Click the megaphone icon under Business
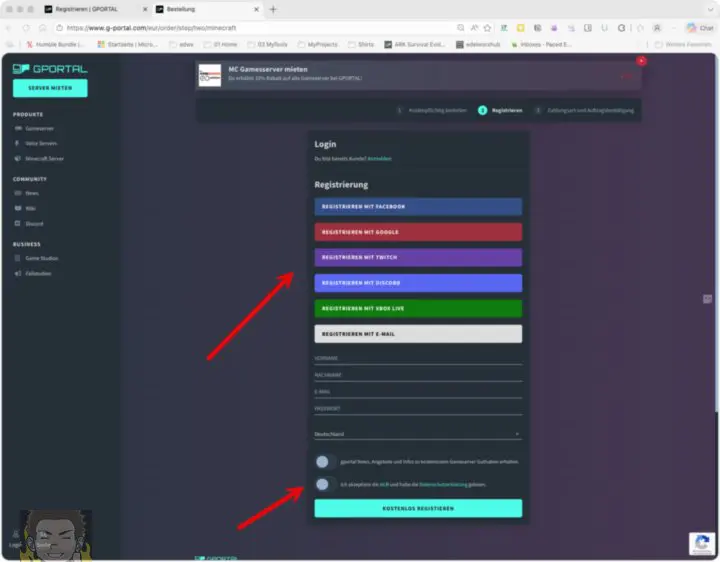Image resolution: width=720 pixels, height=562 pixels. [x=18, y=273]
